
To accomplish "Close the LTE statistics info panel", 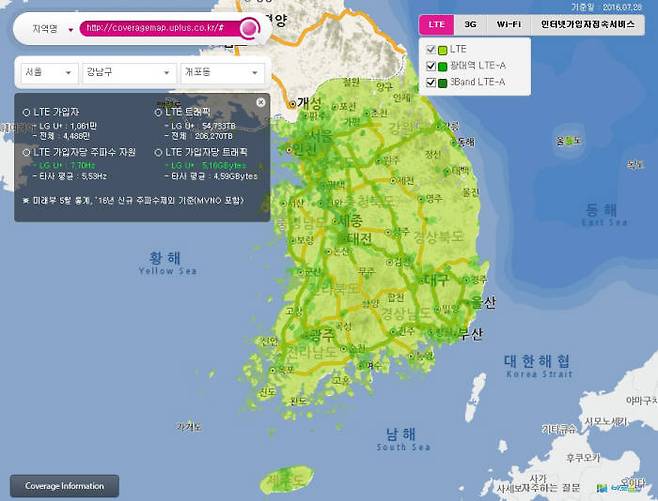I will 261,102.
